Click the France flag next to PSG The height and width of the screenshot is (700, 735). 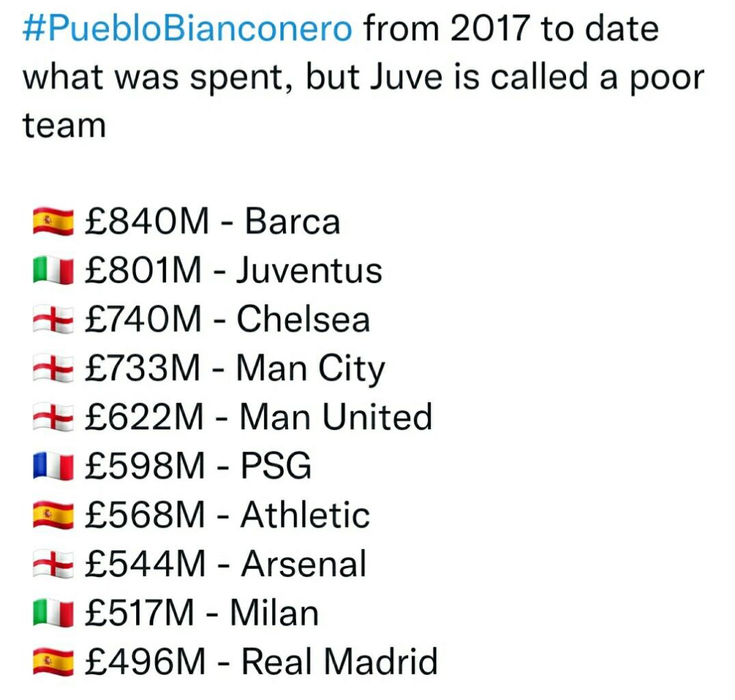[53, 467]
